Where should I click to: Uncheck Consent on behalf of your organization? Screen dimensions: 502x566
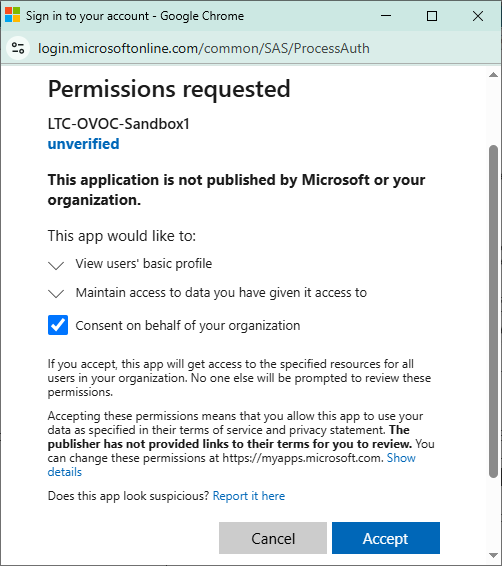coord(58,325)
